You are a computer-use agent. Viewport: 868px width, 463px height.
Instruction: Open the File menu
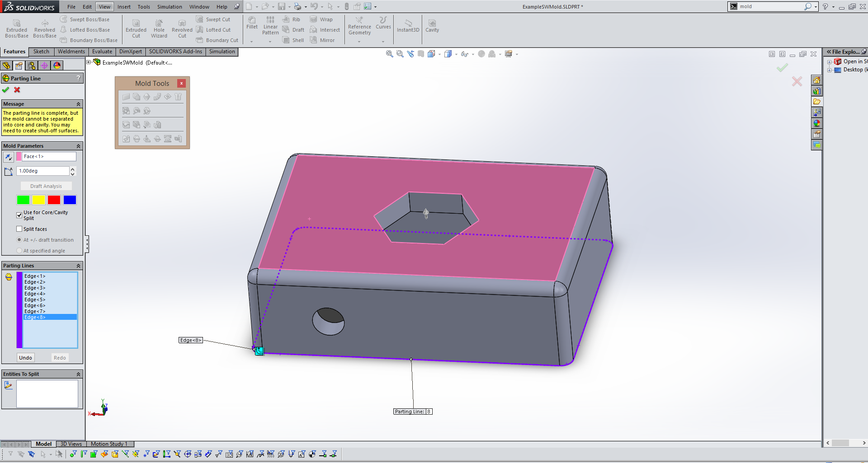[71, 7]
